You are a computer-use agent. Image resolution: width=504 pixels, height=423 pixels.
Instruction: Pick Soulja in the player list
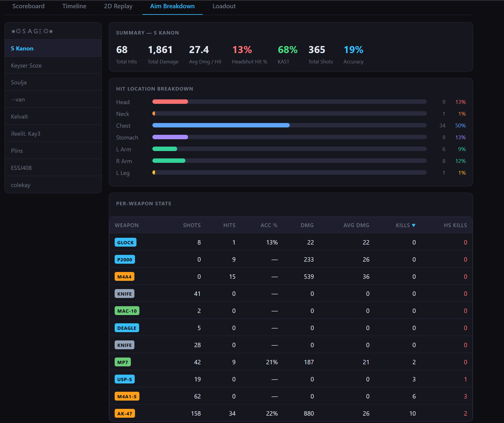(53, 82)
